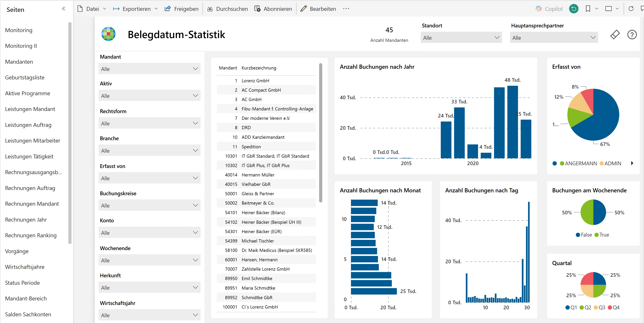Click the ANGERMANN legend entry

pyautogui.click(x=578, y=163)
